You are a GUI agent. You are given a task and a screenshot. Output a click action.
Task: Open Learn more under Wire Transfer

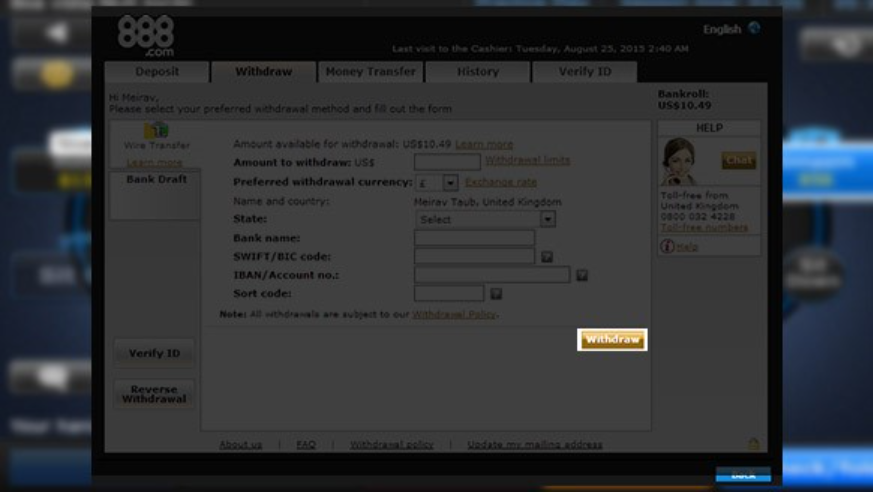pos(154,163)
